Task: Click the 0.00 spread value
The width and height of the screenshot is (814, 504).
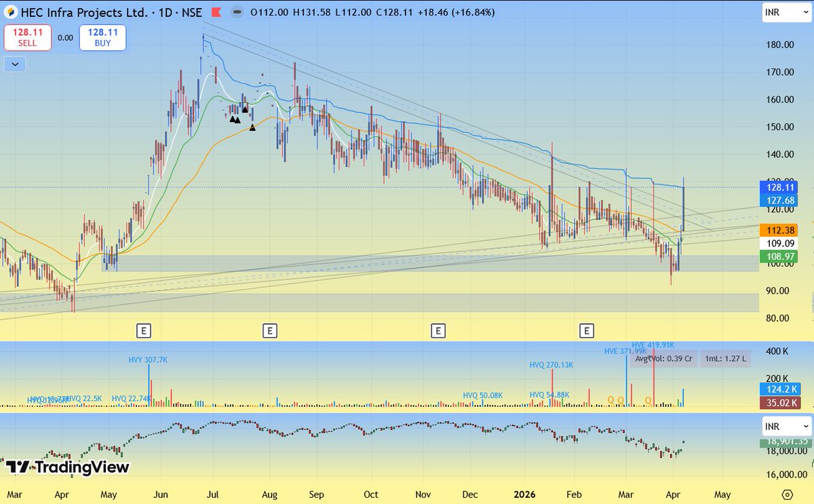Action: [x=65, y=38]
